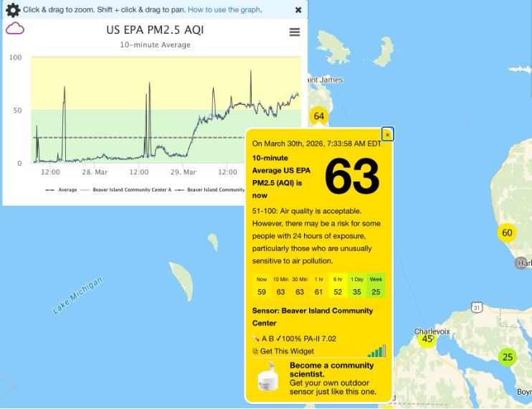Click the Get This Widget link
Screen dimensions: 532x409
288,351
